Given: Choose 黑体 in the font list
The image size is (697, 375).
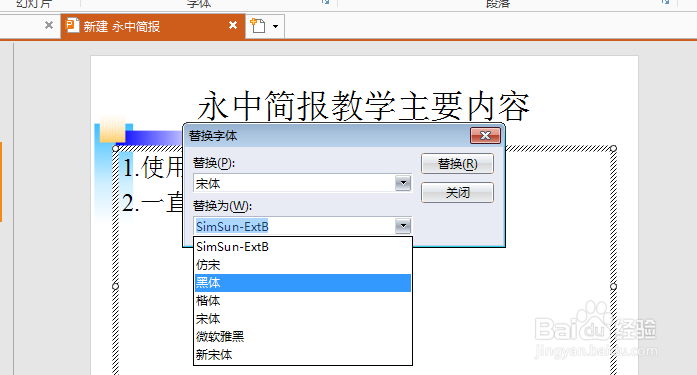Looking at the screenshot, I should click(303, 283).
